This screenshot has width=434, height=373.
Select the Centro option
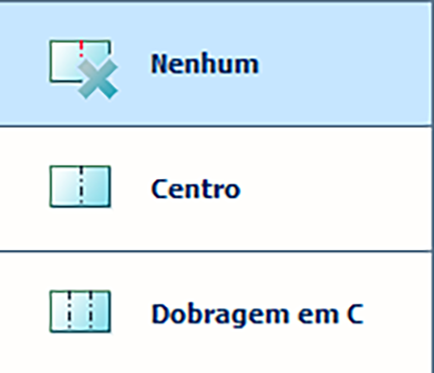pos(216,189)
